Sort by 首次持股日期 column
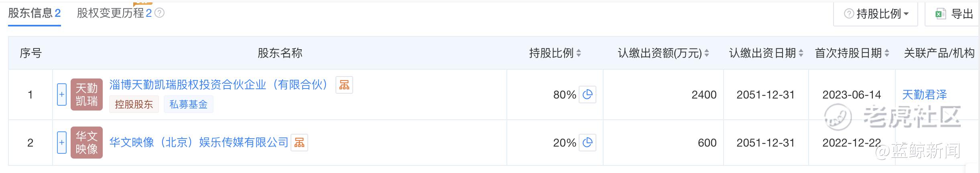 pos(852,53)
